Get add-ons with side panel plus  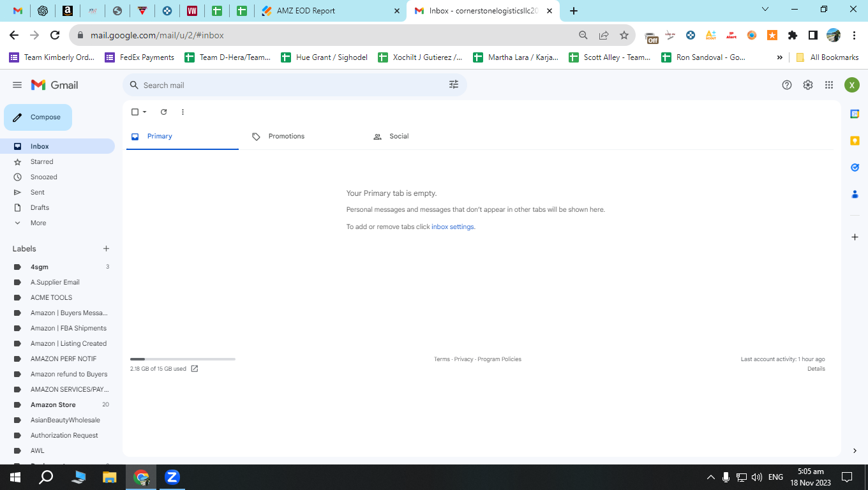tap(855, 237)
